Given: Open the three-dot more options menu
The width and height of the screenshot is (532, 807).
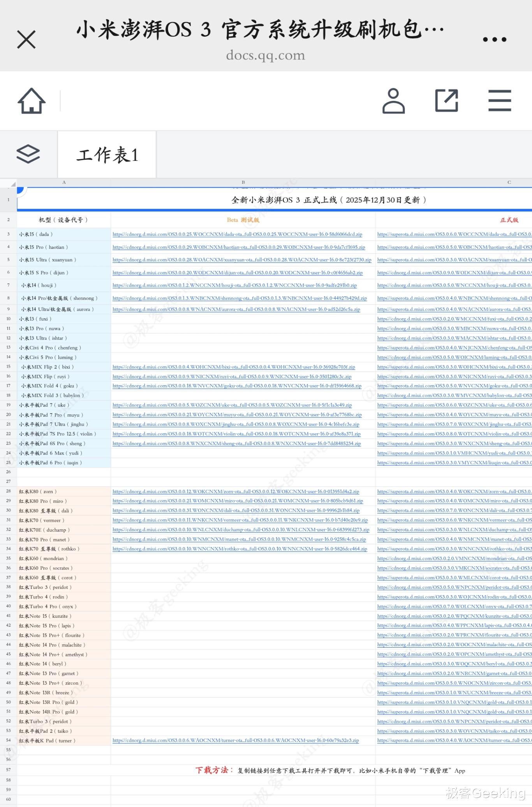Looking at the screenshot, I should point(494,39).
